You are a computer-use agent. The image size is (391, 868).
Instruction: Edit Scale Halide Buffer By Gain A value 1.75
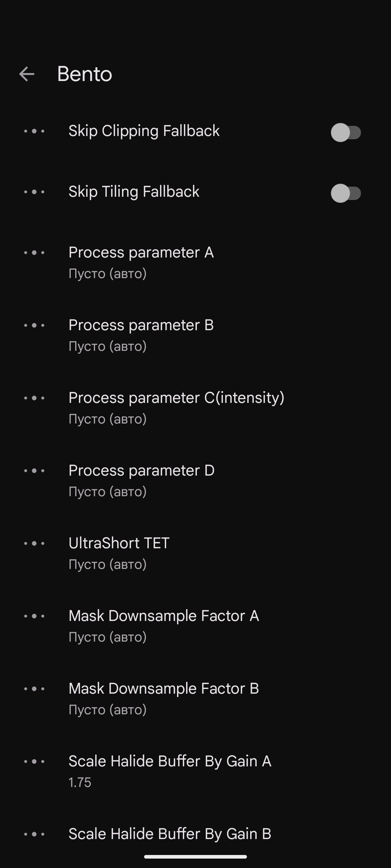tap(195, 771)
